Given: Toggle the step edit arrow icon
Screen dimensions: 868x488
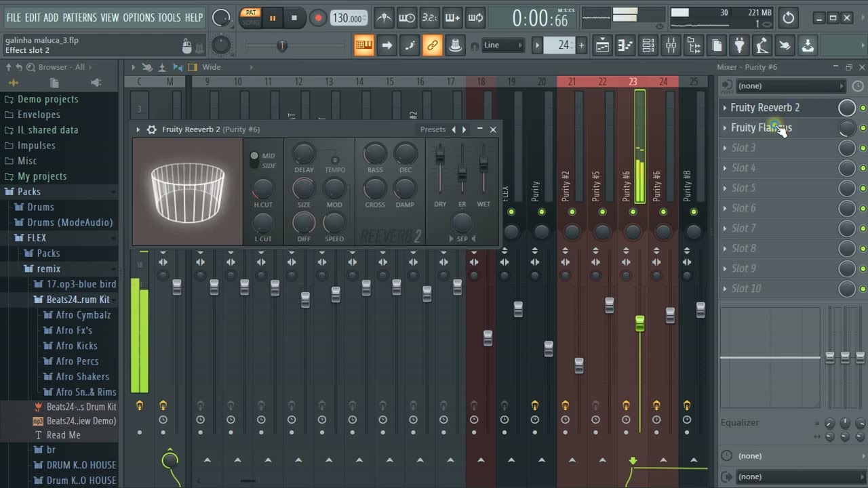Looking at the screenshot, I should coord(387,45).
